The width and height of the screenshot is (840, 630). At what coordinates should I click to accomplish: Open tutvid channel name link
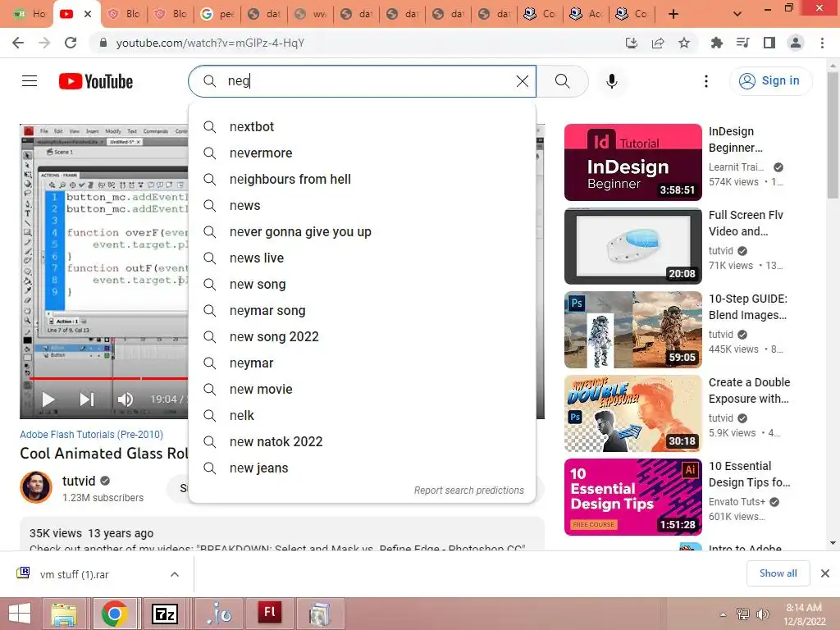click(79, 481)
